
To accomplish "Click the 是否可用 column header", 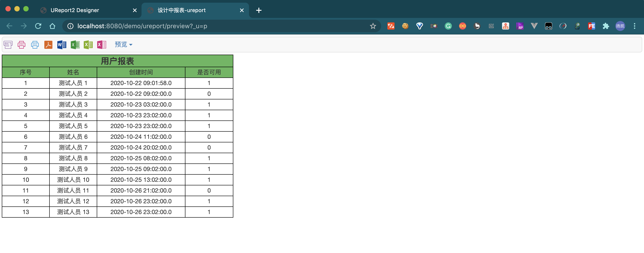I will coord(209,72).
